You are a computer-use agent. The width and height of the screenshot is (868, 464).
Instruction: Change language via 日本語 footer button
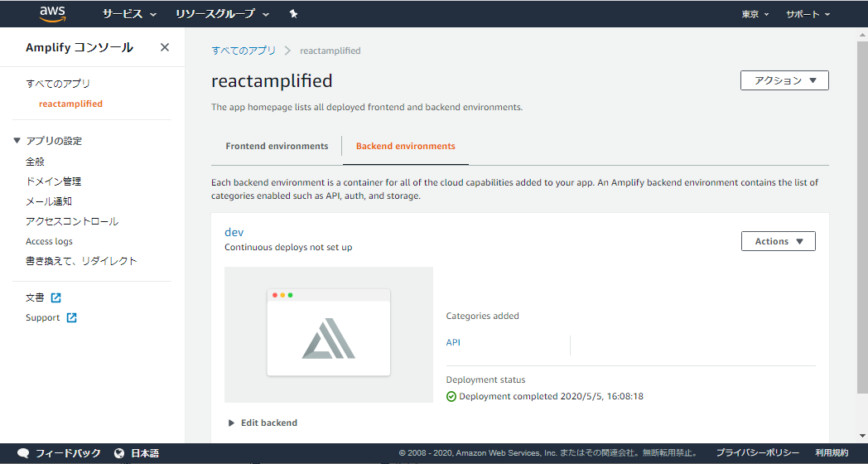pyautogui.click(x=145, y=453)
